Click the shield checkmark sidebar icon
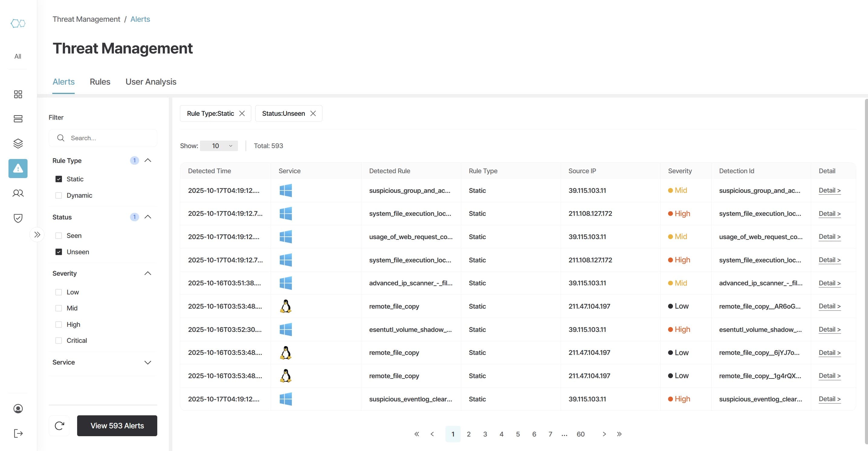Viewport: 868px width, 451px height. click(18, 218)
